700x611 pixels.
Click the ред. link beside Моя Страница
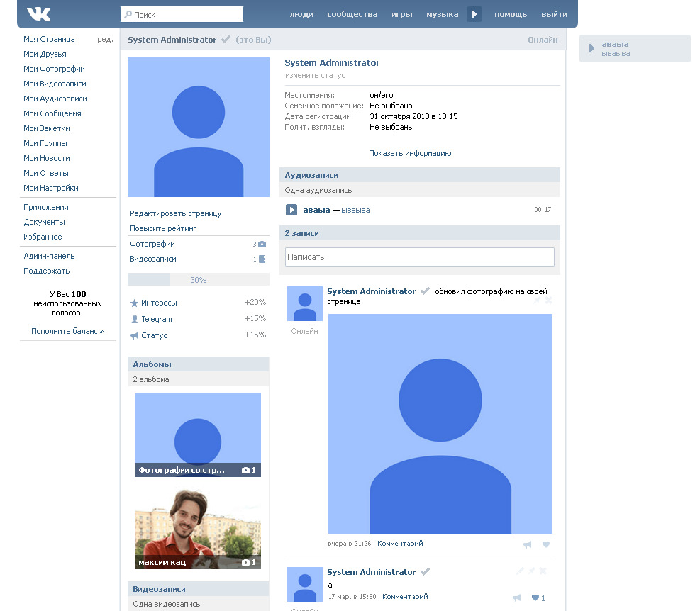pyautogui.click(x=105, y=39)
